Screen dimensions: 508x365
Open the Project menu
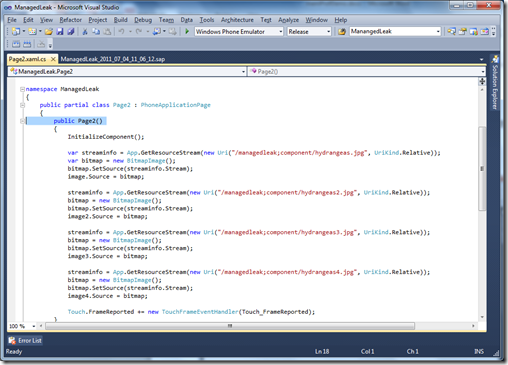pyautogui.click(x=98, y=20)
